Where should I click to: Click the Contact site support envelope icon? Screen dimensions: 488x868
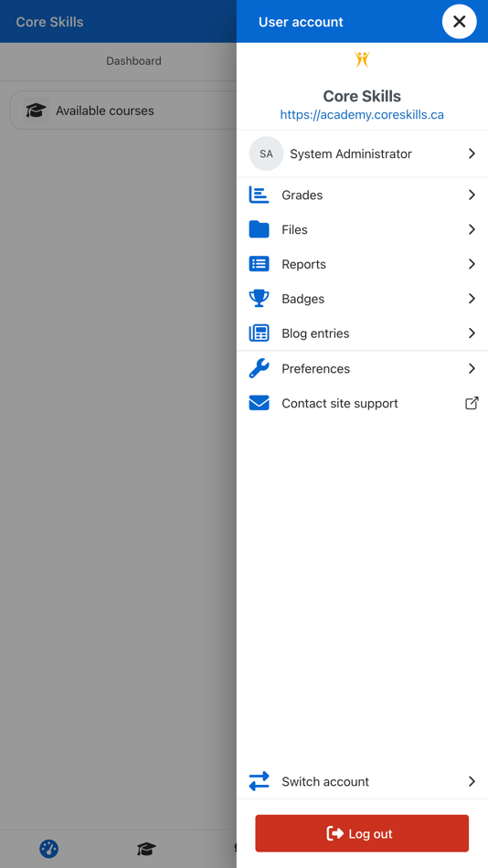click(259, 403)
